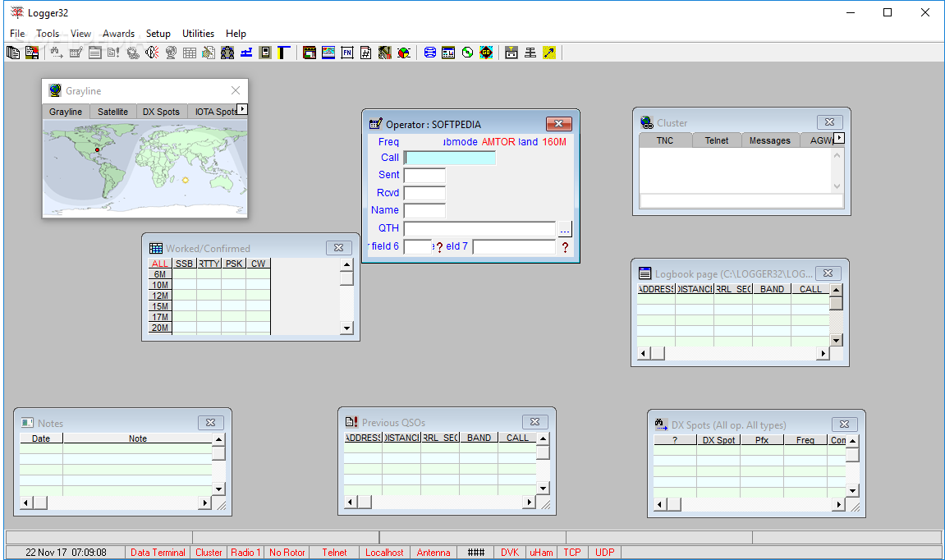This screenshot has width=945, height=560.
Task: Select the ALL column header in Worked/Confirmed
Action: (160, 264)
